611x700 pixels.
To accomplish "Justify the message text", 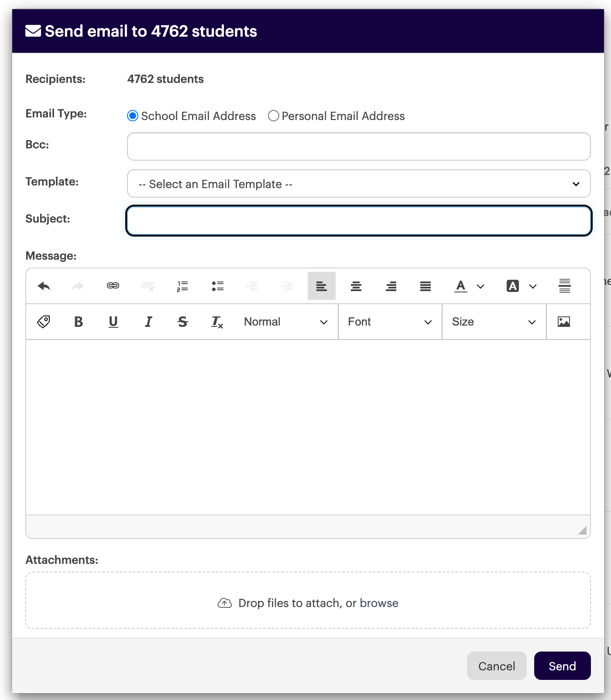I will pos(426,286).
